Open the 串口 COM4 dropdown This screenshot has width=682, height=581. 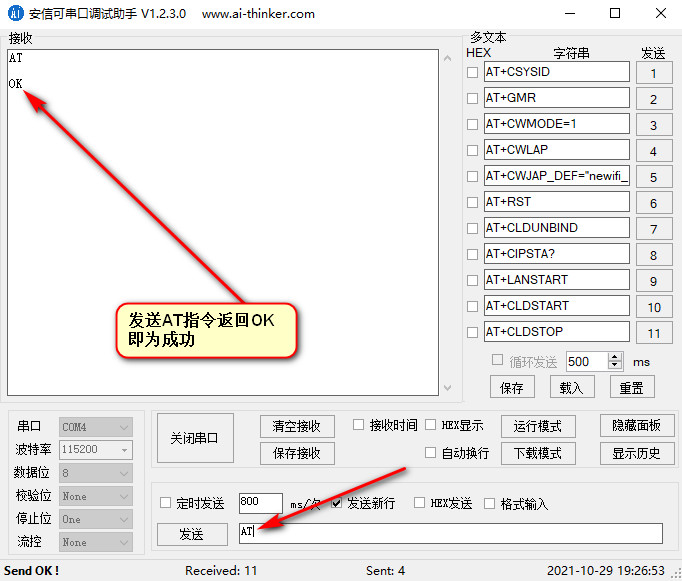tap(96, 427)
